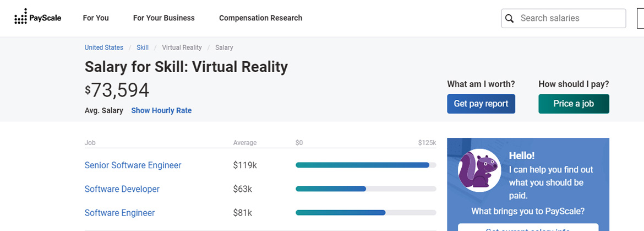The width and height of the screenshot is (644, 231).
Task: Go to Skill breadcrumb link
Action: point(143,47)
